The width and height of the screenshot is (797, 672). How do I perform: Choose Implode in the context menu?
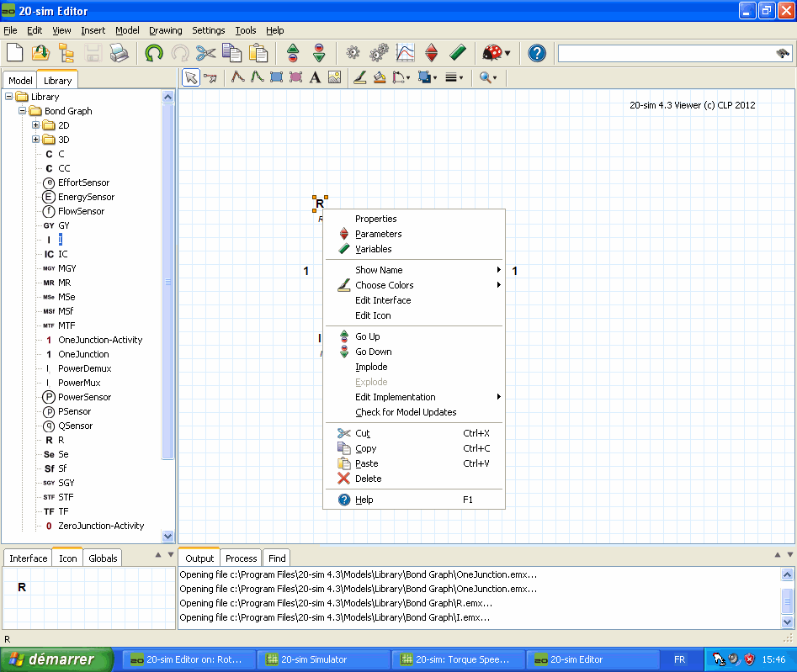point(414,367)
